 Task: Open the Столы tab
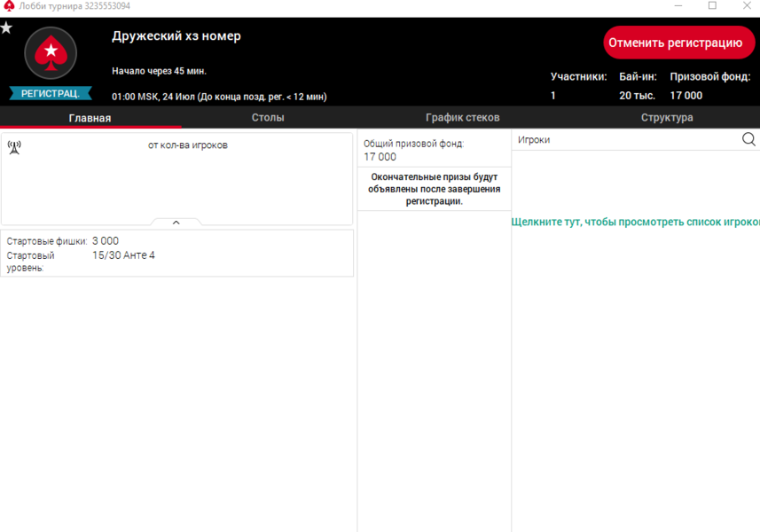click(268, 118)
